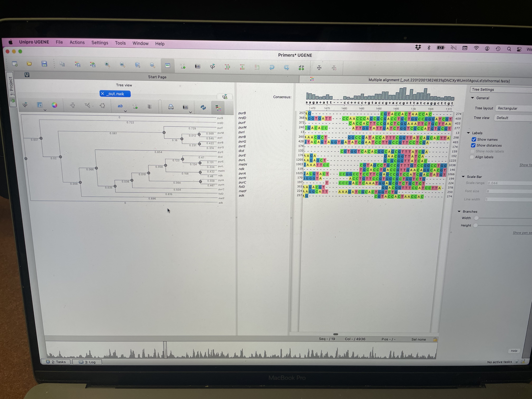Screen dimensions: 532x399
Task: Click the color wheel branch settings icon
Action: [55, 105]
